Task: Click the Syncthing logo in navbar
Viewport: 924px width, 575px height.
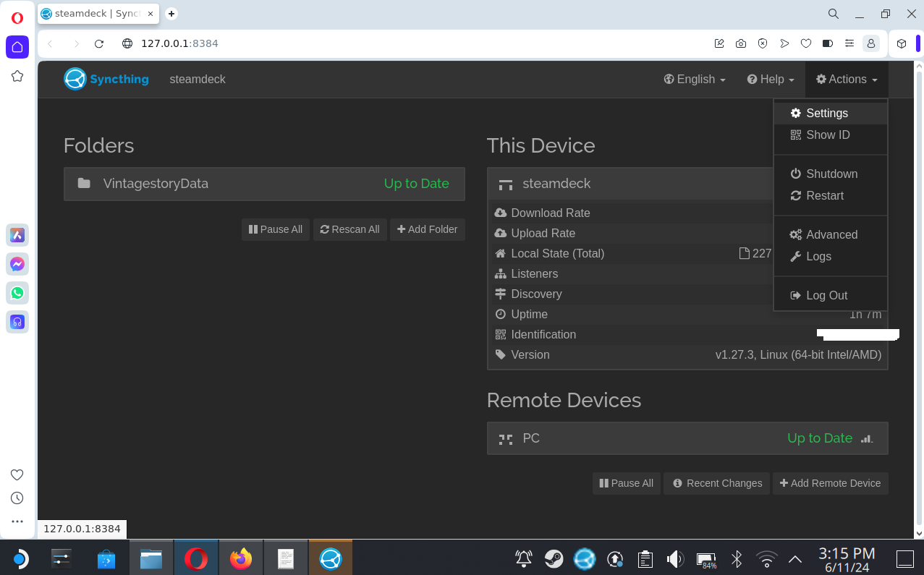Action: click(x=106, y=79)
